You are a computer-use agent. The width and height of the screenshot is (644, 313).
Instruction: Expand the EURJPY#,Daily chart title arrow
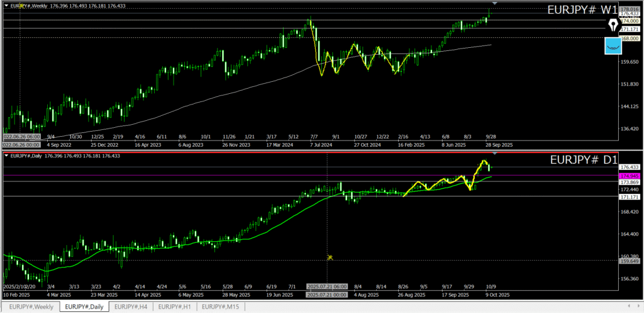tap(7, 155)
